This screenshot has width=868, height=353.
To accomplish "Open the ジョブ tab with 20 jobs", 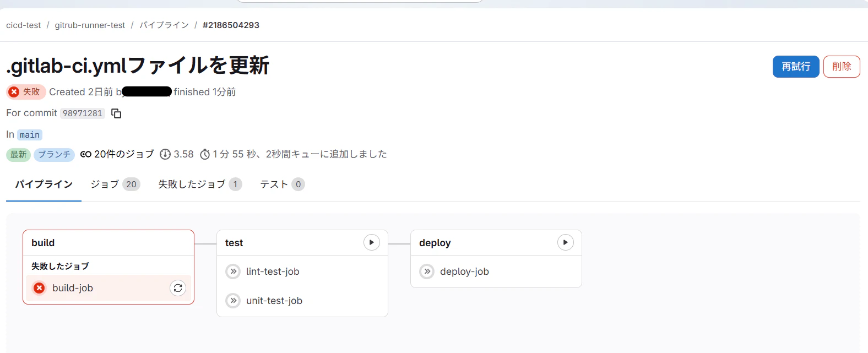I will pyautogui.click(x=115, y=184).
